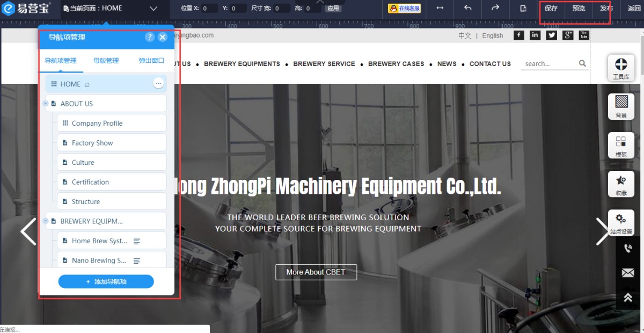This screenshot has height=333, width=644.
Task: Close the 导航项管理 panel
Action: pos(163,37)
